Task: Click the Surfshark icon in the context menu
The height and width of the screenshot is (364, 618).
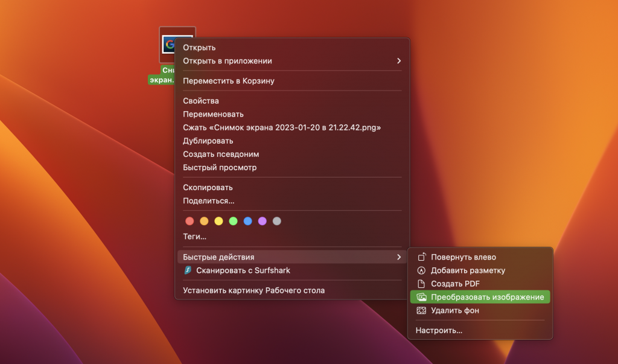Action: click(188, 270)
